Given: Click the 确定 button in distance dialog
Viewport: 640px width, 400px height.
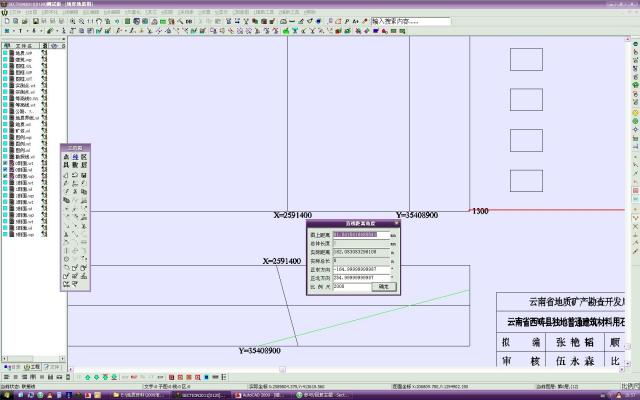Looking at the screenshot, I should click(x=384, y=286).
